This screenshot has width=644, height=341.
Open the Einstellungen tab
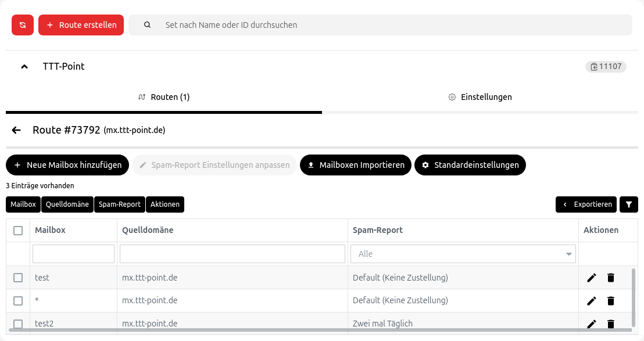click(x=480, y=97)
